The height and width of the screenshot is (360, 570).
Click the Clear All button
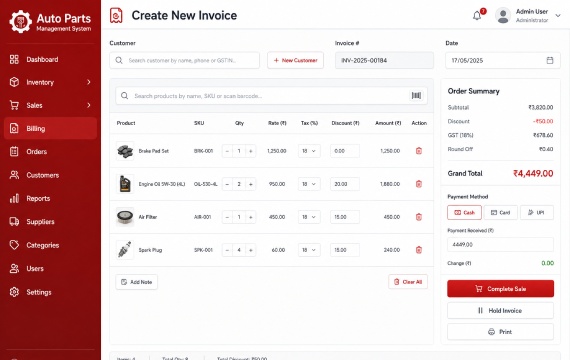pyautogui.click(x=408, y=282)
